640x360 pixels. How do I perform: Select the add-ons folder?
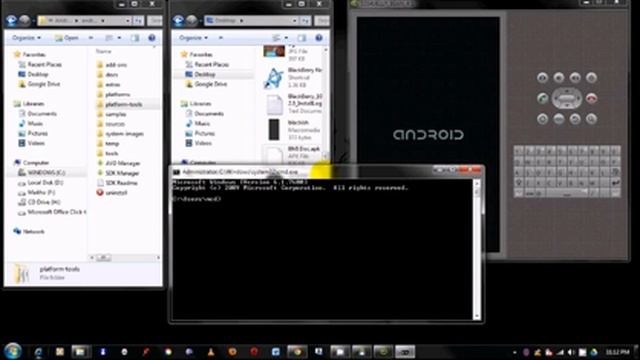tap(112, 65)
